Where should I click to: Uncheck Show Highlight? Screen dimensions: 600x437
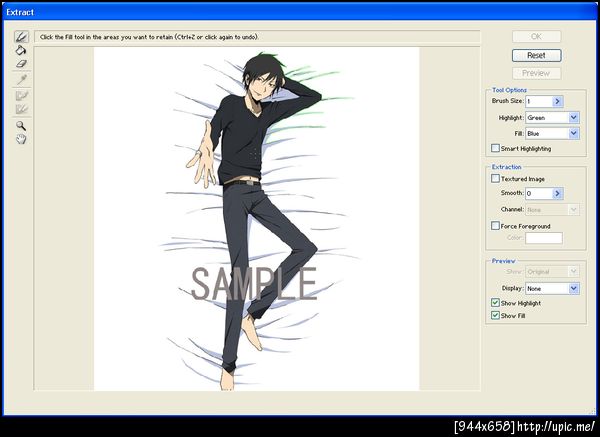[496, 303]
